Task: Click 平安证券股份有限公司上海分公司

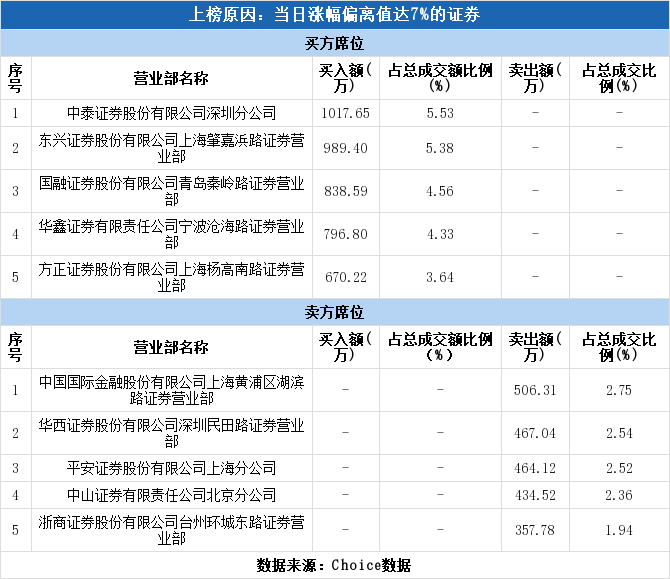Action: [x=172, y=468]
